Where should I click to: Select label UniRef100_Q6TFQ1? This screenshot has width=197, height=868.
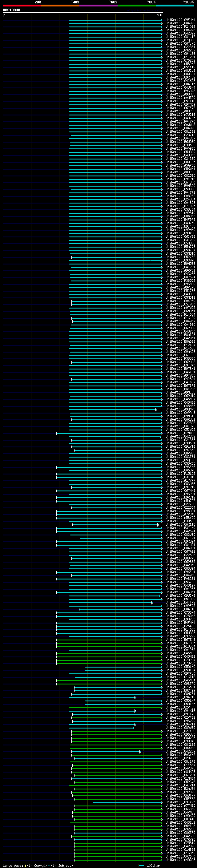click(180, 538)
